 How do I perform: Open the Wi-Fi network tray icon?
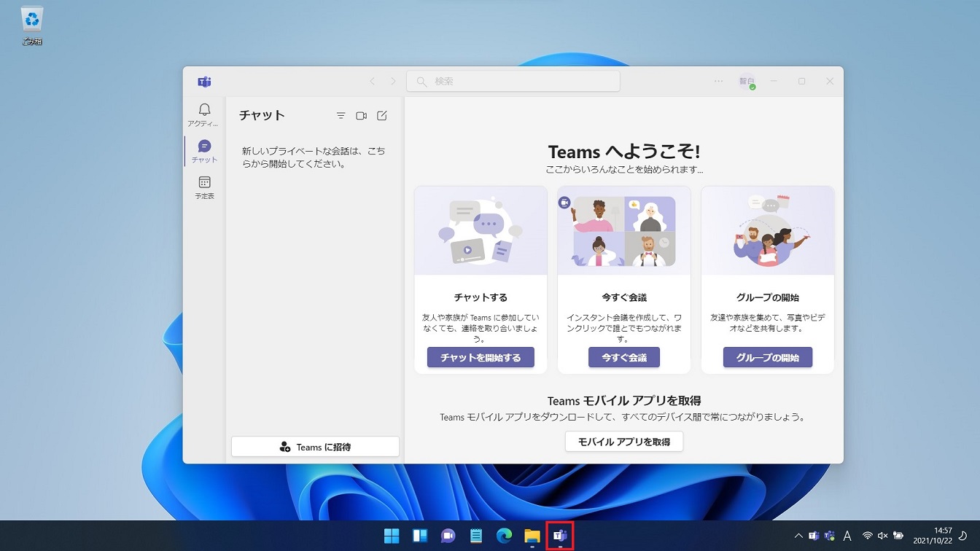click(868, 536)
